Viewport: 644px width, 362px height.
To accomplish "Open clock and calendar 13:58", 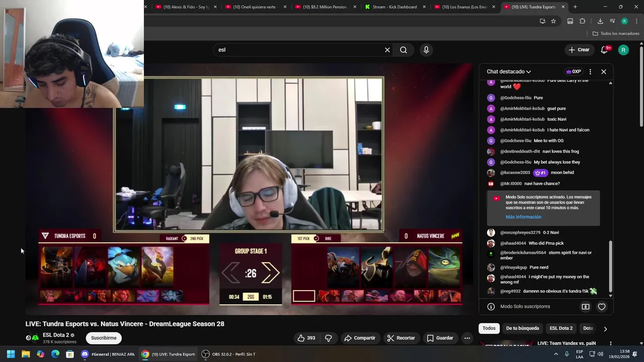I will tap(619, 354).
